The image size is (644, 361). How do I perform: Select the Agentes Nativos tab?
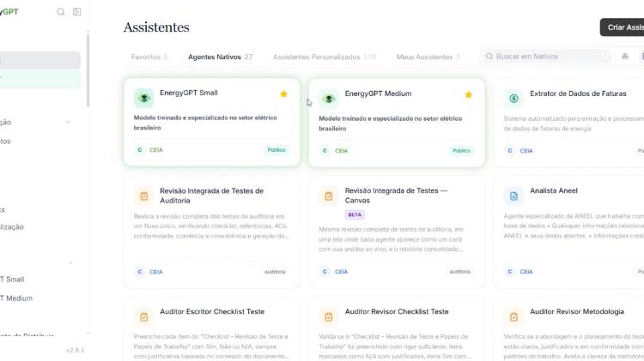coord(220,57)
